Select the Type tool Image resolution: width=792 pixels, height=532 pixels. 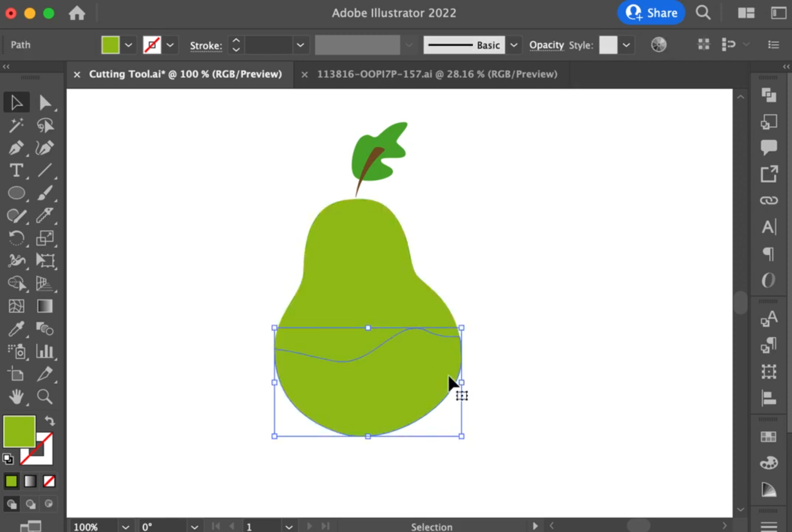pos(16,171)
